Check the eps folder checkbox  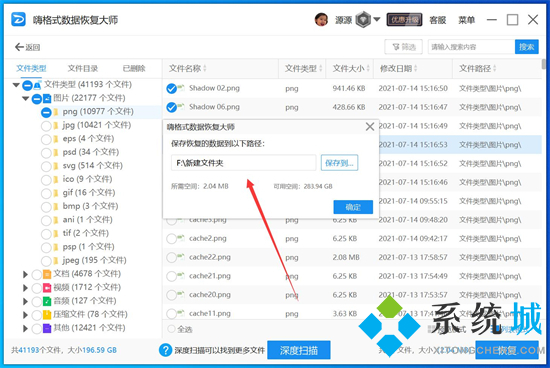[46, 140]
